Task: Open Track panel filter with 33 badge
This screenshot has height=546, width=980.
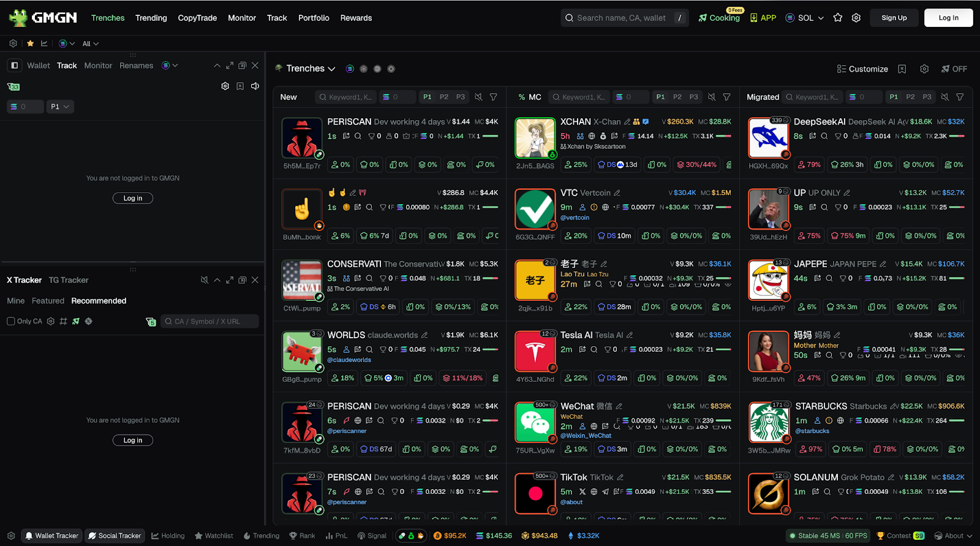Action: tap(13, 86)
